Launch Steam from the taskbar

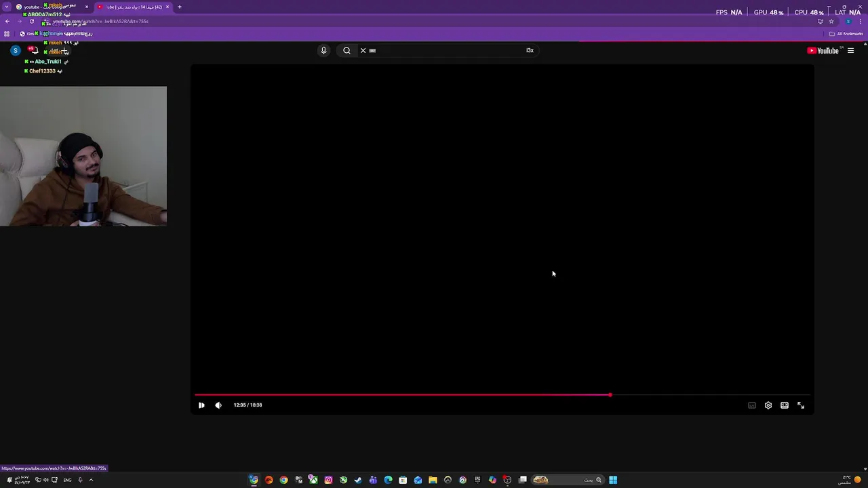[x=358, y=480]
